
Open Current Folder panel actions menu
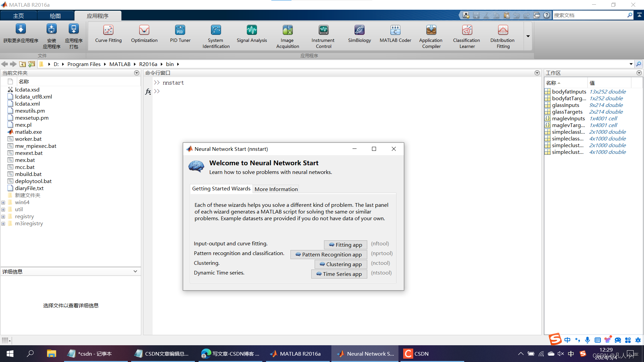pyautogui.click(x=137, y=73)
